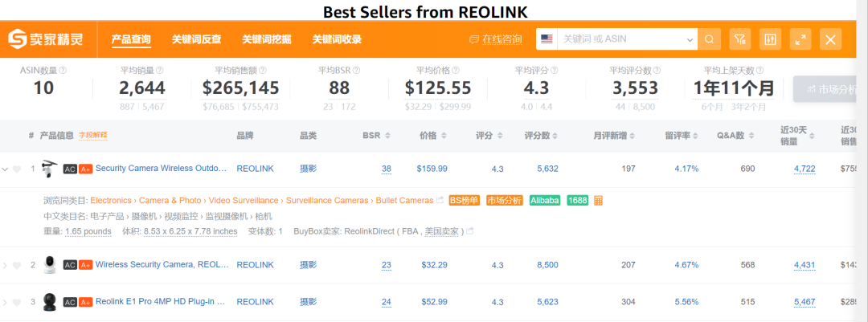The width and height of the screenshot is (868, 322).
Task: Click the BS榜单 orange tag
Action: tap(464, 200)
